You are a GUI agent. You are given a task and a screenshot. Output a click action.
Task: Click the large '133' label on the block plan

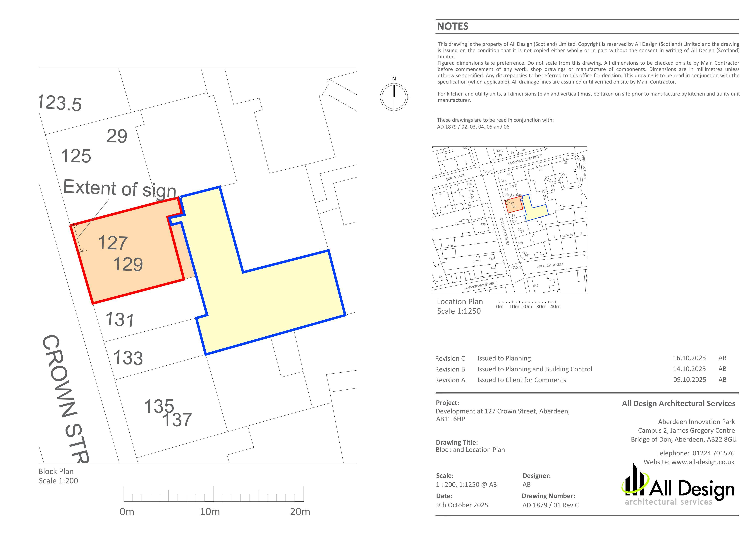[128, 358]
